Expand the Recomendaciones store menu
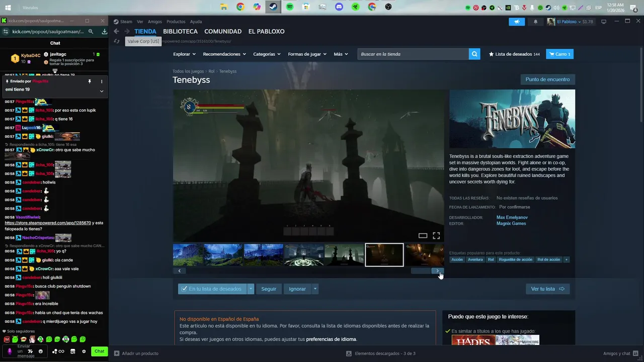644x362 pixels. [224, 54]
